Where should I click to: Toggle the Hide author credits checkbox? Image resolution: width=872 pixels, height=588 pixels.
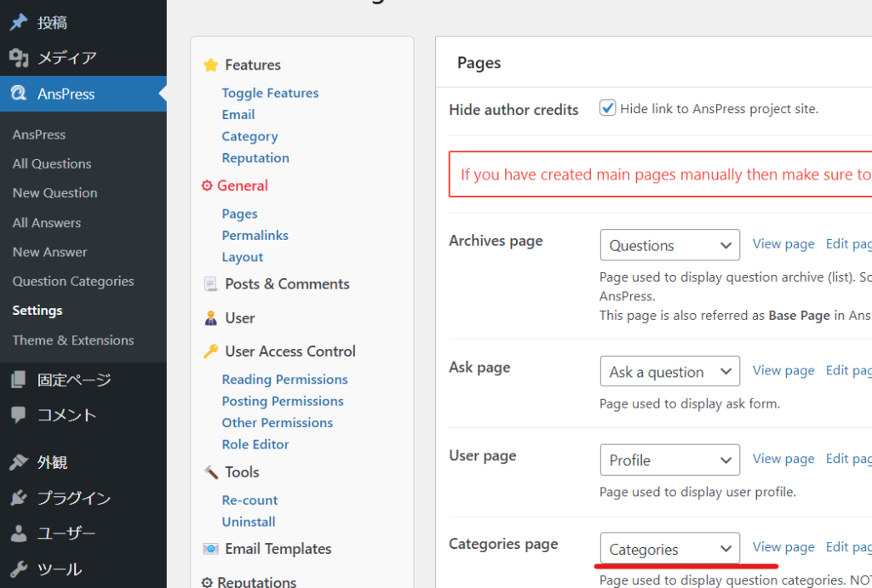607,108
